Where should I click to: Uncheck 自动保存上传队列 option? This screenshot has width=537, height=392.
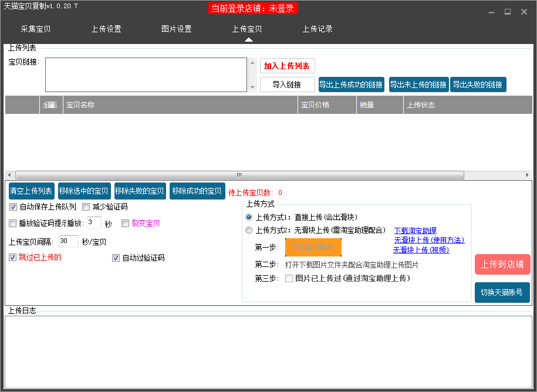(13, 207)
